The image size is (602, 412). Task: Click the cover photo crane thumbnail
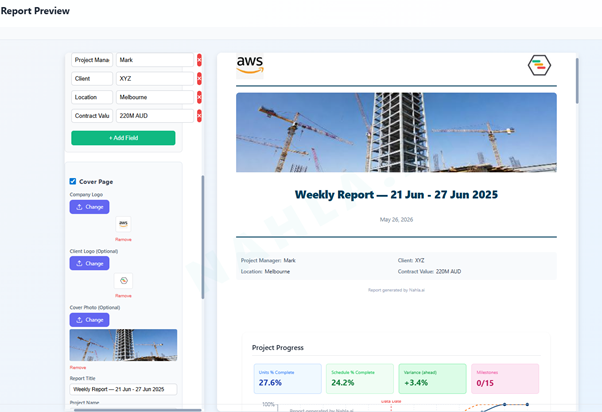click(x=123, y=345)
